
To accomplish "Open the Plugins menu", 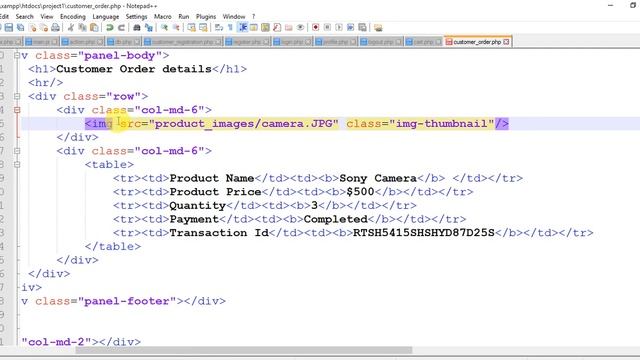I will [206, 17].
